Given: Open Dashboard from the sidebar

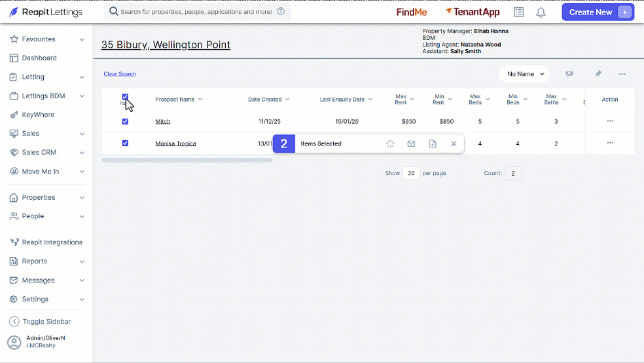Looking at the screenshot, I should [39, 58].
